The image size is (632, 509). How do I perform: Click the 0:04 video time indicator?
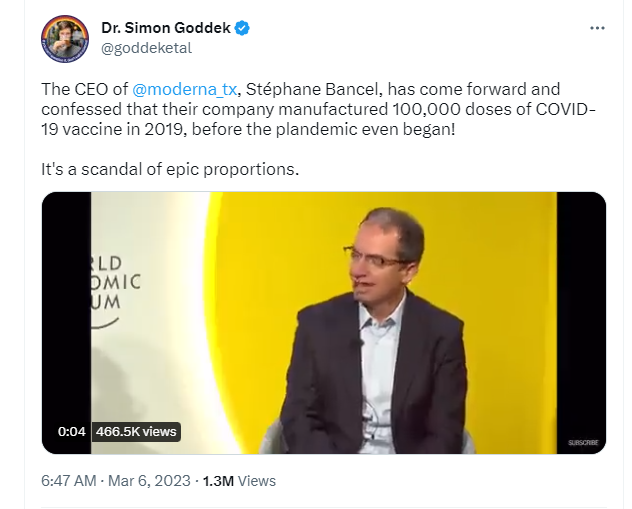coord(72,432)
